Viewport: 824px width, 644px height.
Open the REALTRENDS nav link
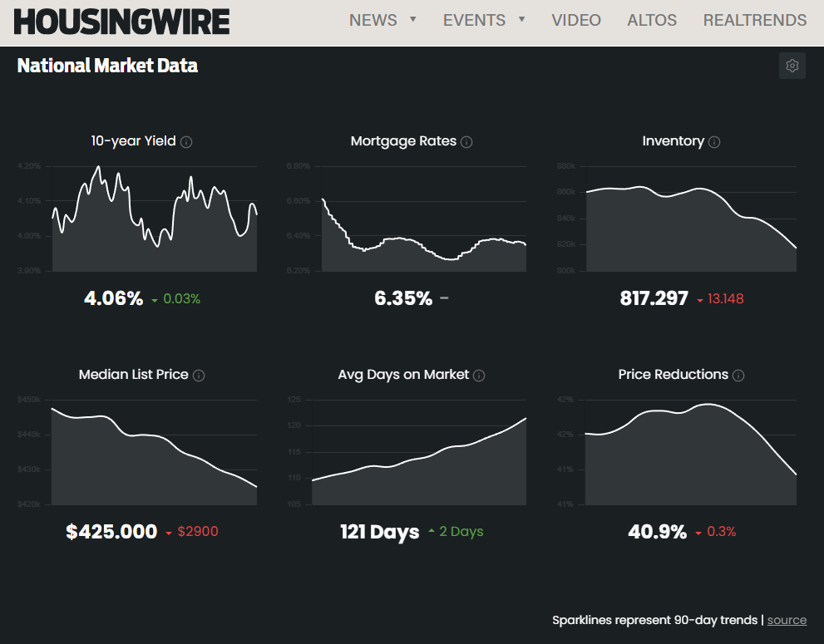[755, 20]
